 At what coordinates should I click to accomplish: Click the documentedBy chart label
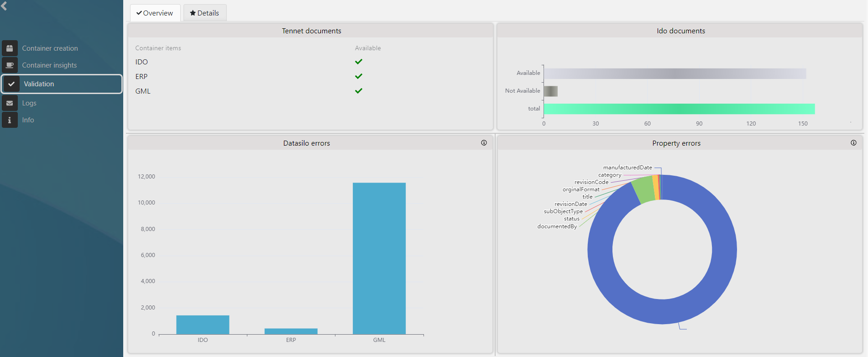point(557,226)
